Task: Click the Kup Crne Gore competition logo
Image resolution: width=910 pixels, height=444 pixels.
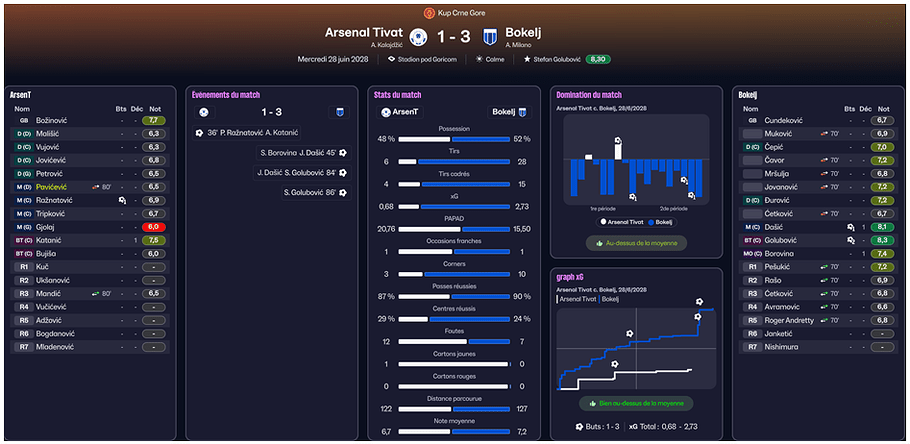Action: (x=429, y=13)
